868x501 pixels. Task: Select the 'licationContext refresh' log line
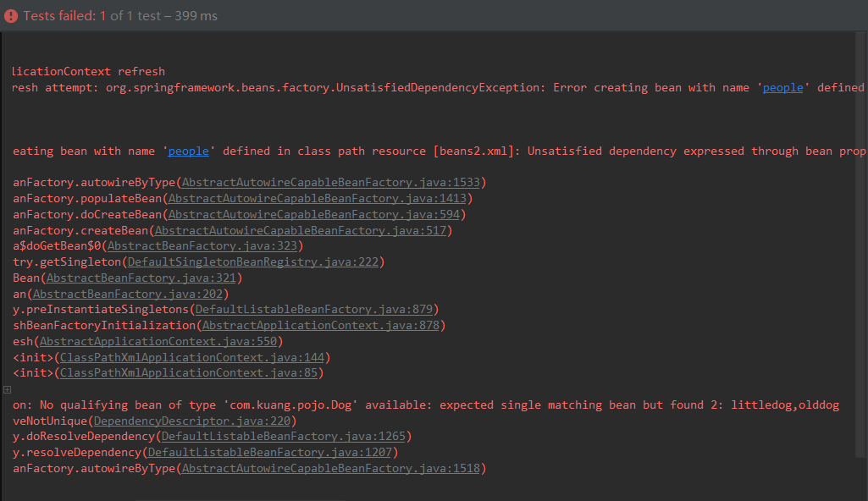(89, 71)
